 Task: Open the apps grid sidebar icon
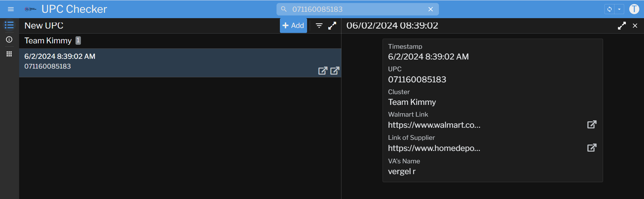tap(9, 54)
